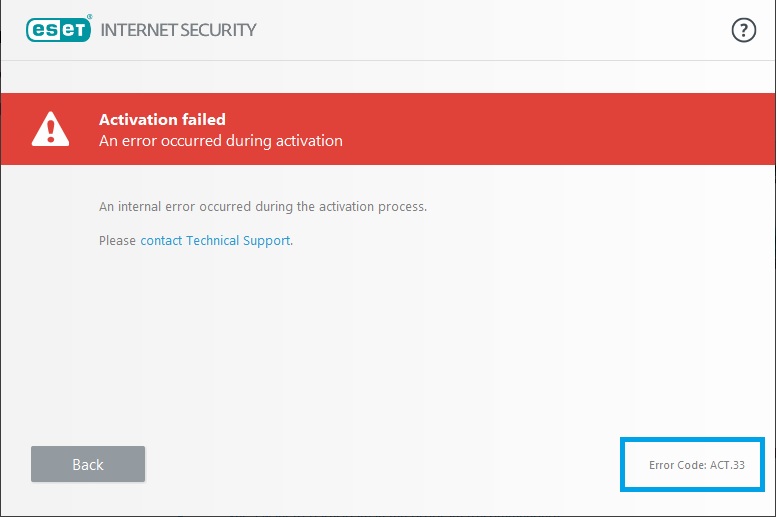Open help via the question mark icon
Viewport: 777px width, 517px height.
[x=743, y=30]
